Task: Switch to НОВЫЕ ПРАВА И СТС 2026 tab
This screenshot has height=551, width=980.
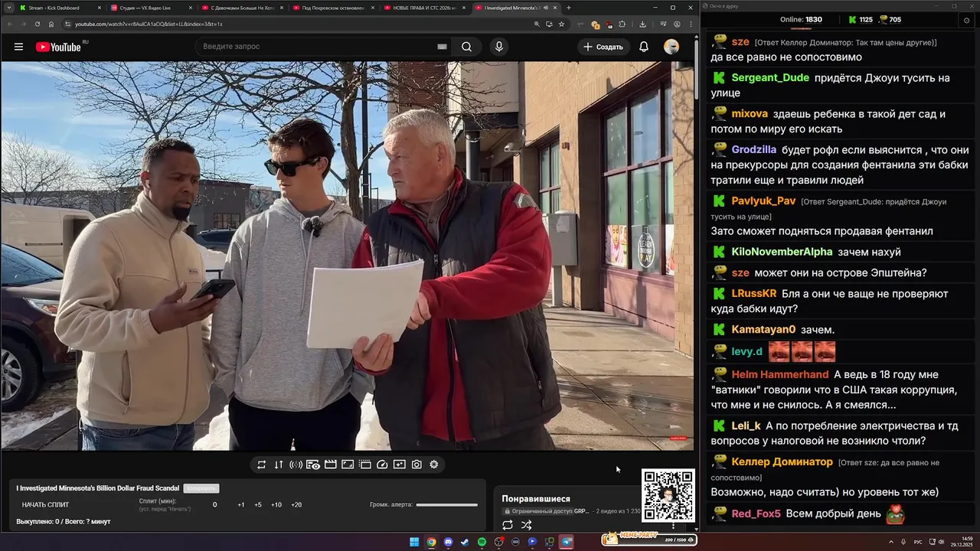Action: [423, 8]
